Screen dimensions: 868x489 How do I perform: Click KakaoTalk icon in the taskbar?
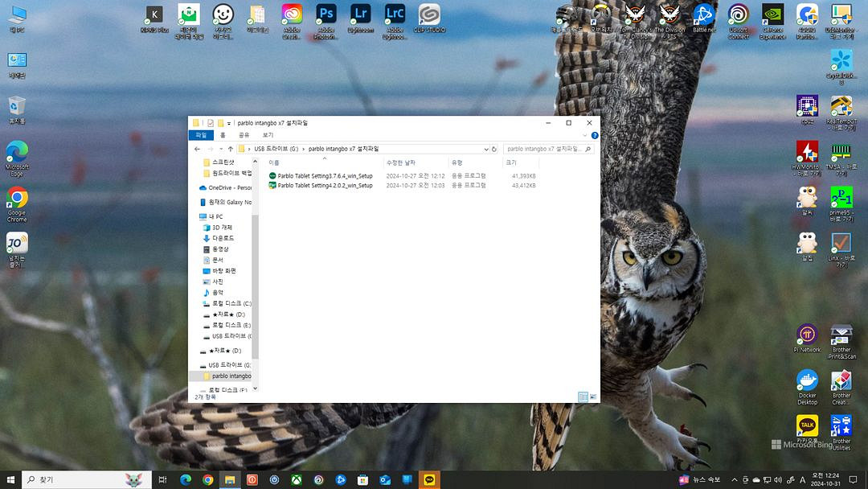coord(429,479)
